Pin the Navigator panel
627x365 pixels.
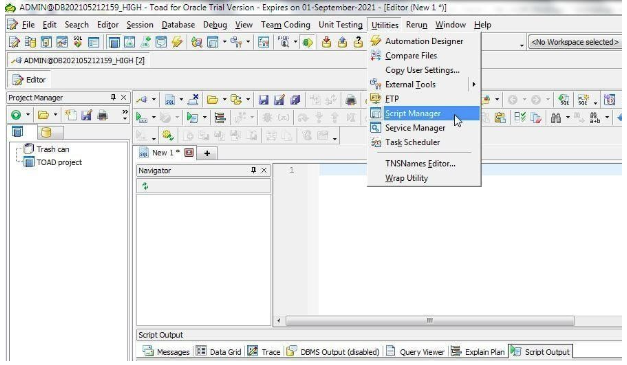tap(253, 170)
